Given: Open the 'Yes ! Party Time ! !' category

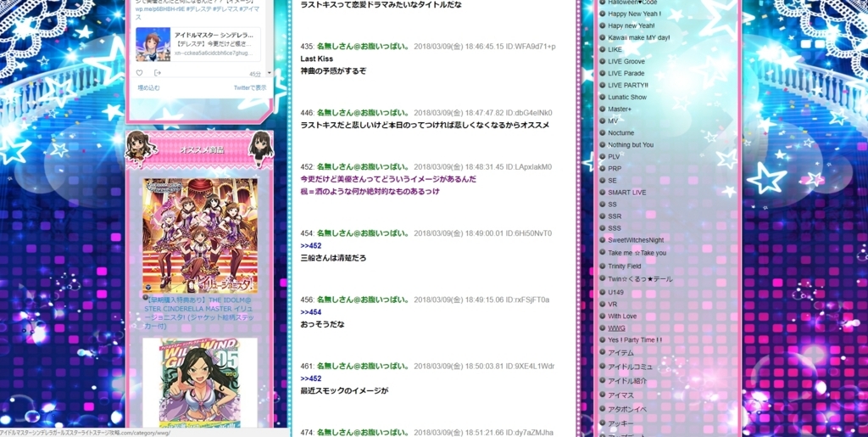Looking at the screenshot, I should [635, 339].
